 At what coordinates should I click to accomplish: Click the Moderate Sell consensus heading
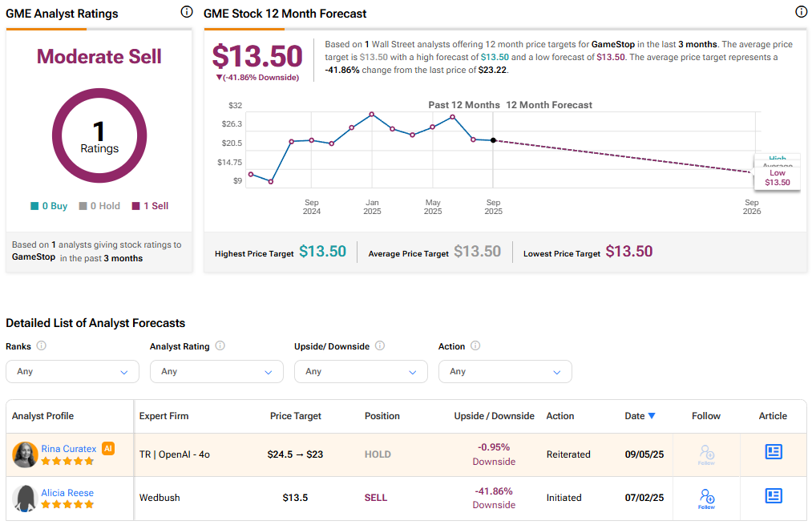pyautogui.click(x=99, y=56)
